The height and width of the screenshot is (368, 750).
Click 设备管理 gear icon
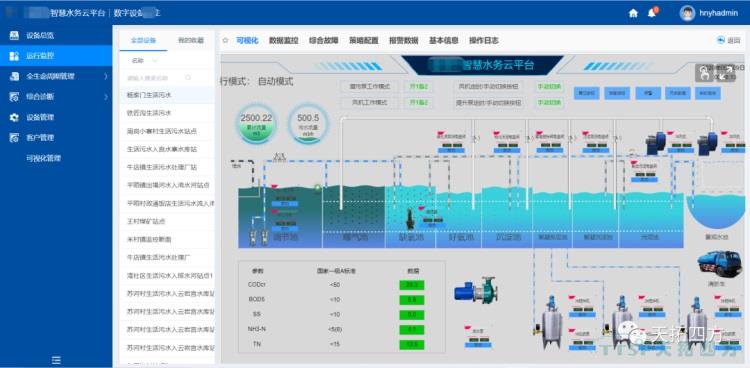[14, 117]
